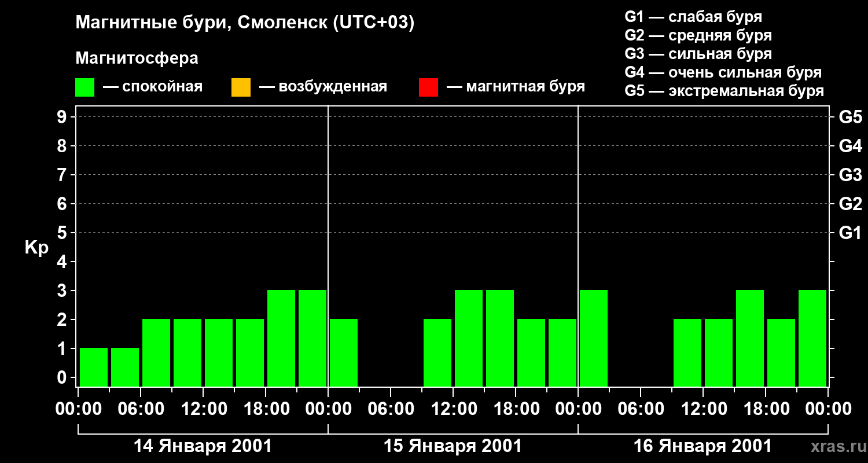
Task: Select the 'G5 — экстремальная буря' legend line
Action: click(724, 91)
